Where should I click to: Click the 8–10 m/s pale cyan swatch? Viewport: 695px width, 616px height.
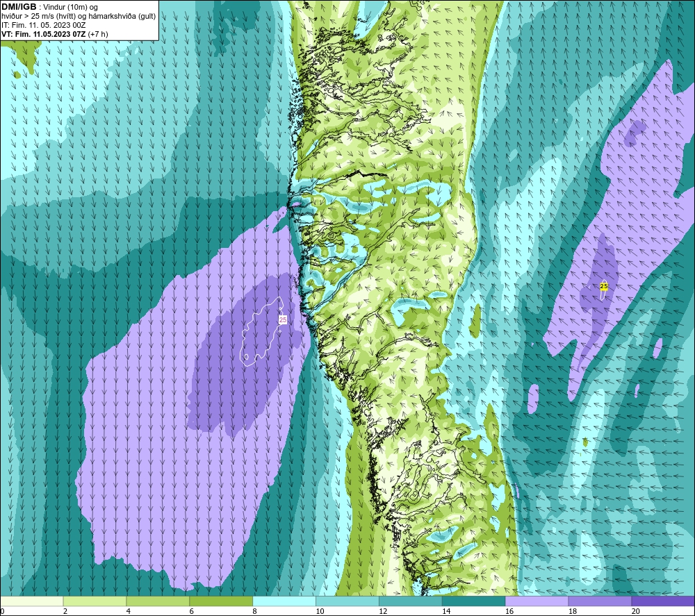point(284,601)
